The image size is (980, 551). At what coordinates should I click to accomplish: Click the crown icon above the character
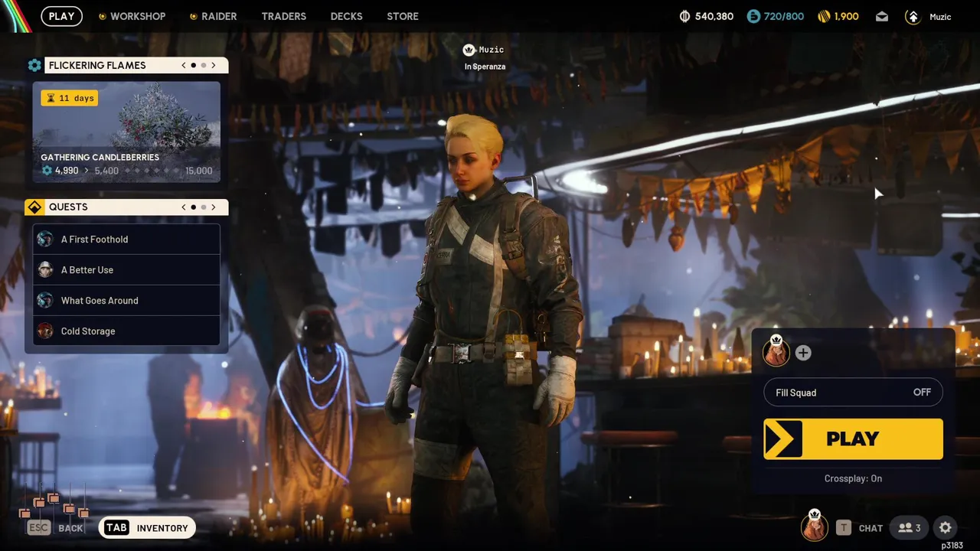point(469,50)
